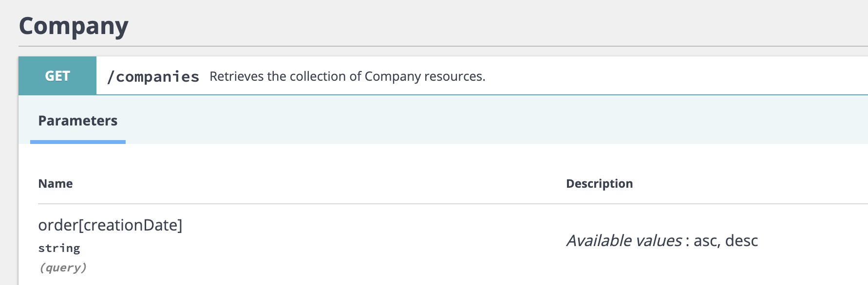Viewport: 868px width, 285px height.
Task: Click the 'desc' available value
Action: click(741, 241)
